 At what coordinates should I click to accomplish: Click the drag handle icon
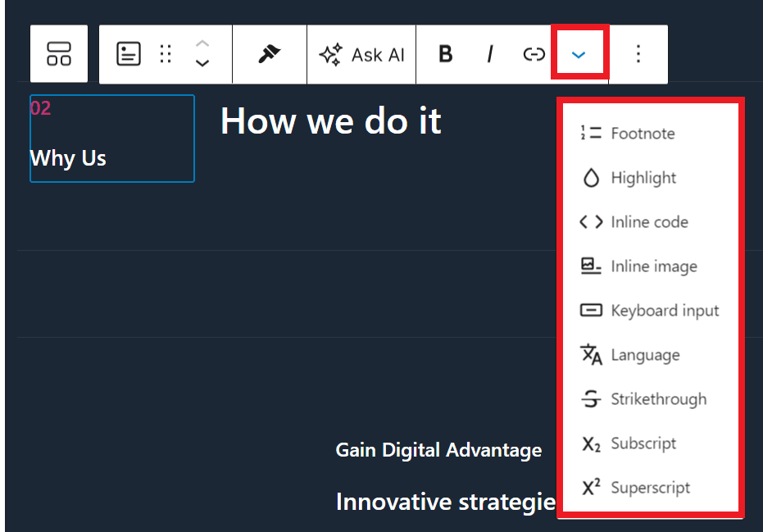pos(166,54)
